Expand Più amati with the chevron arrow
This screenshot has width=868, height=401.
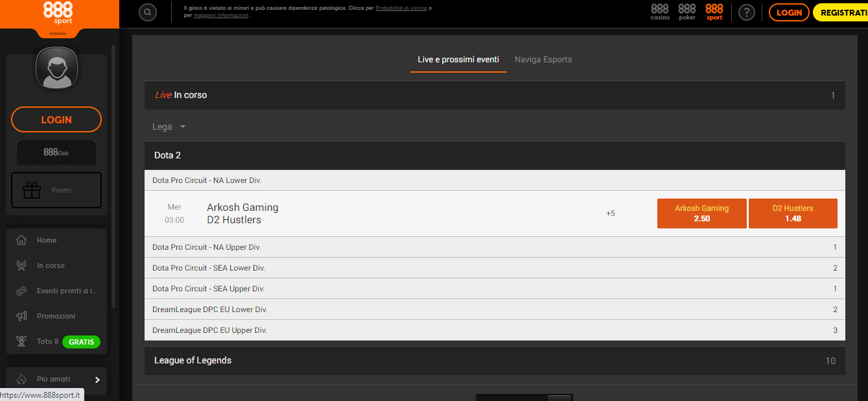point(97,380)
